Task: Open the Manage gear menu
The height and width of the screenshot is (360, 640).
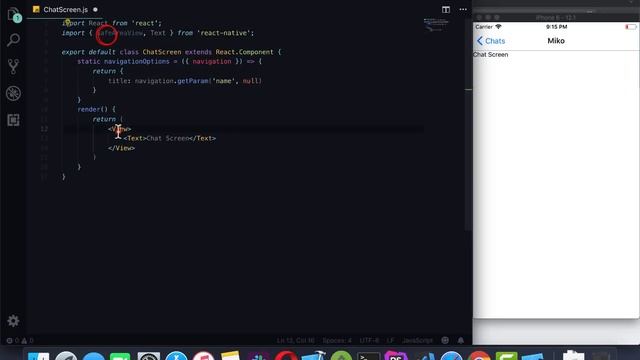Action: 13,321
